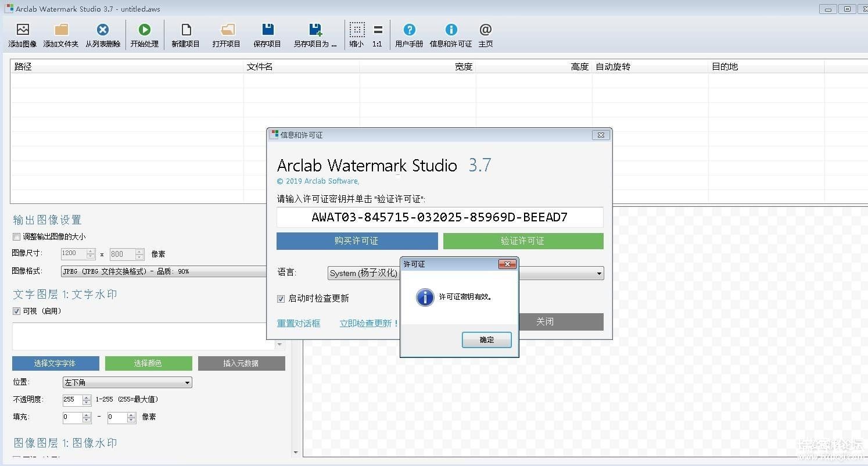Open a project using 打开项目 icon
Screen dimensions: 868x466
(x=227, y=35)
